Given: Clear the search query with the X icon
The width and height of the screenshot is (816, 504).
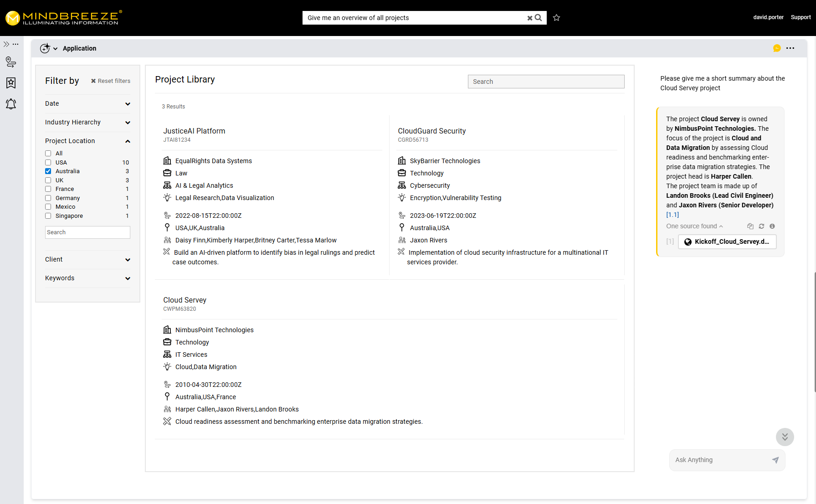Looking at the screenshot, I should click(529, 18).
